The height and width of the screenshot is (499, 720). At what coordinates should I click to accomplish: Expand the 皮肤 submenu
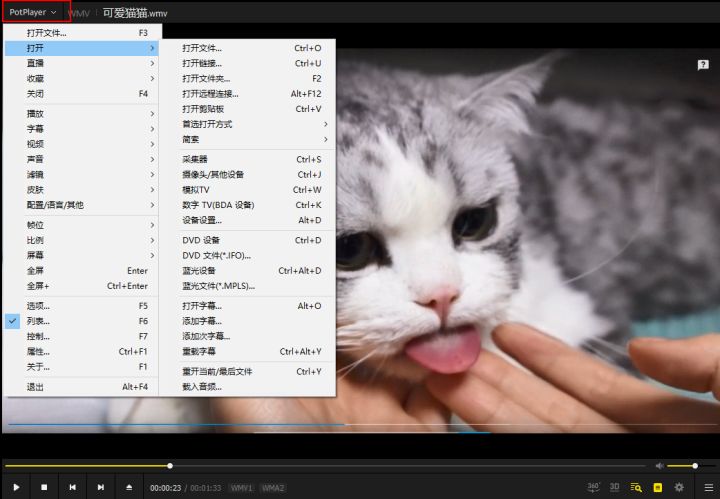click(82, 190)
